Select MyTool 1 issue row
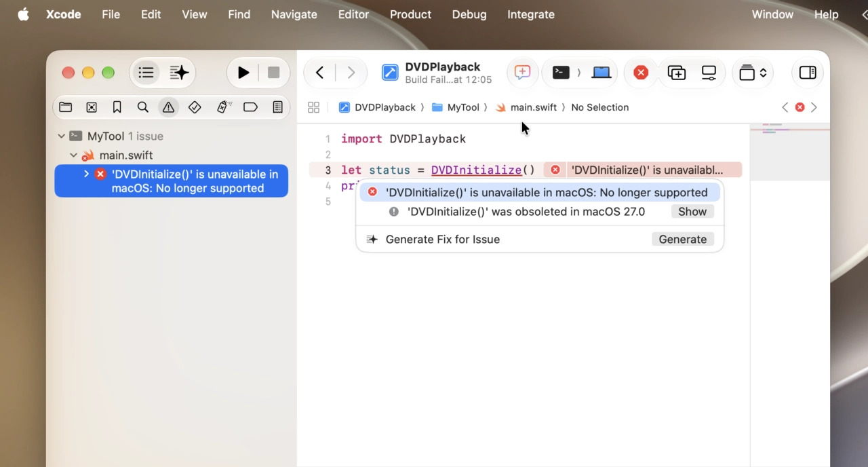 tap(125, 136)
